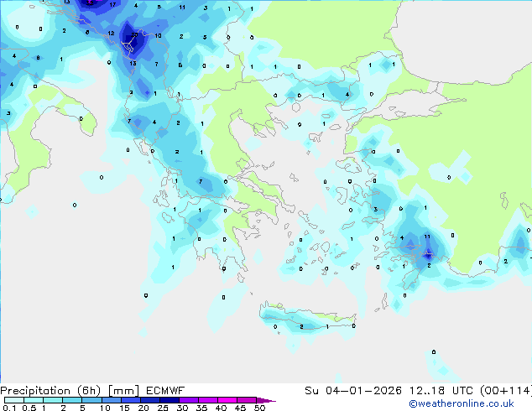This screenshot has width=532, height=411.
Task: Click the ECMWF model label
Action: [164, 390]
